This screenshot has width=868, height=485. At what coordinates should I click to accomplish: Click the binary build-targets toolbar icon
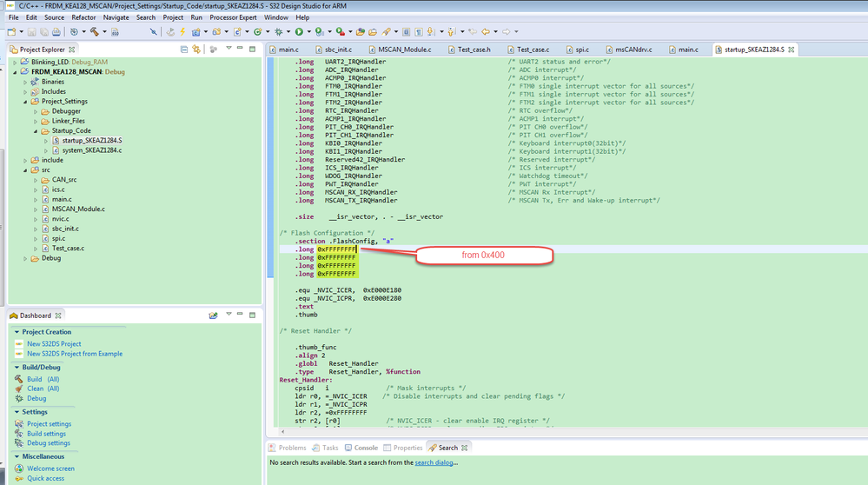point(115,32)
